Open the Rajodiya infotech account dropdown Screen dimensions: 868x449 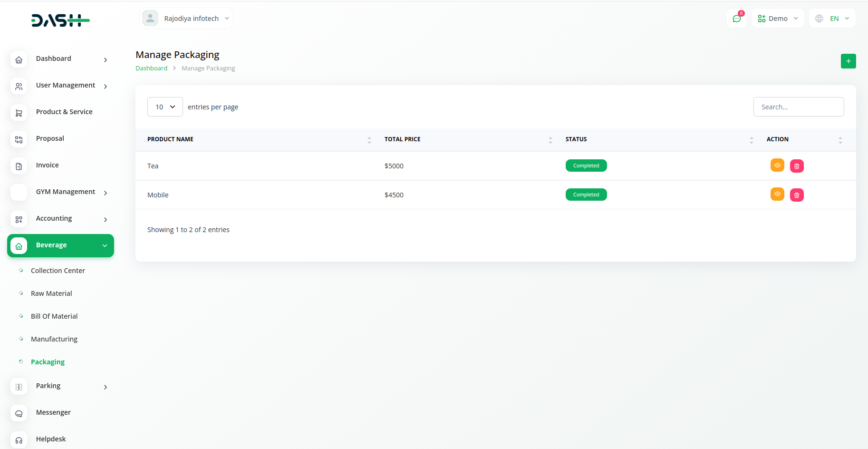(x=186, y=19)
